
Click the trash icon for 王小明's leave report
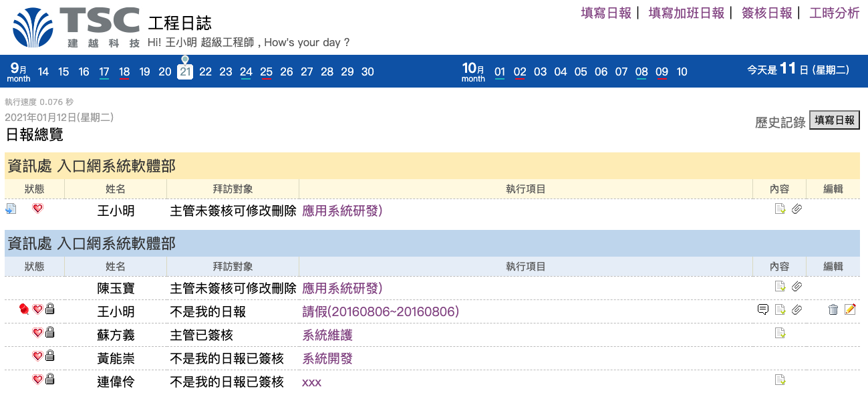click(x=833, y=309)
